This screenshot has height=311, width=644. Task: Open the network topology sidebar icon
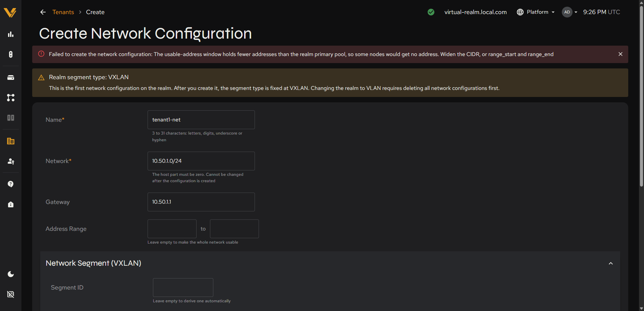(11, 98)
